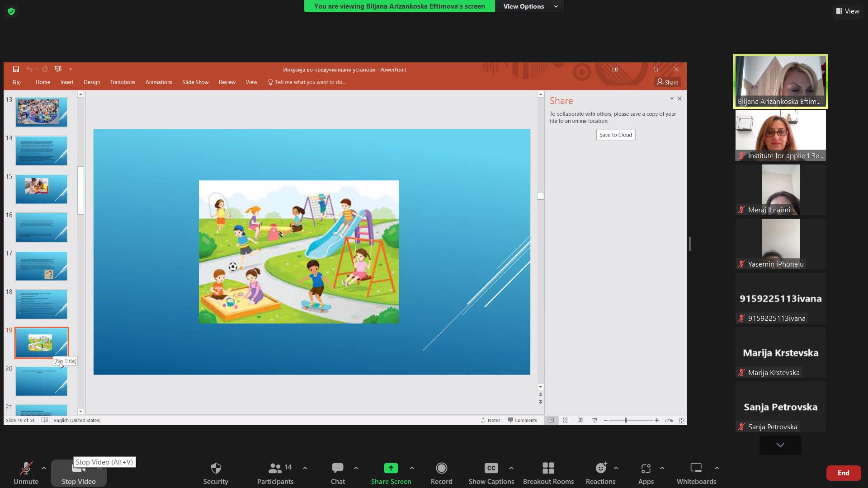Open the Transitions ribbon tab
Image resolution: width=868 pixels, height=488 pixels.
123,82
